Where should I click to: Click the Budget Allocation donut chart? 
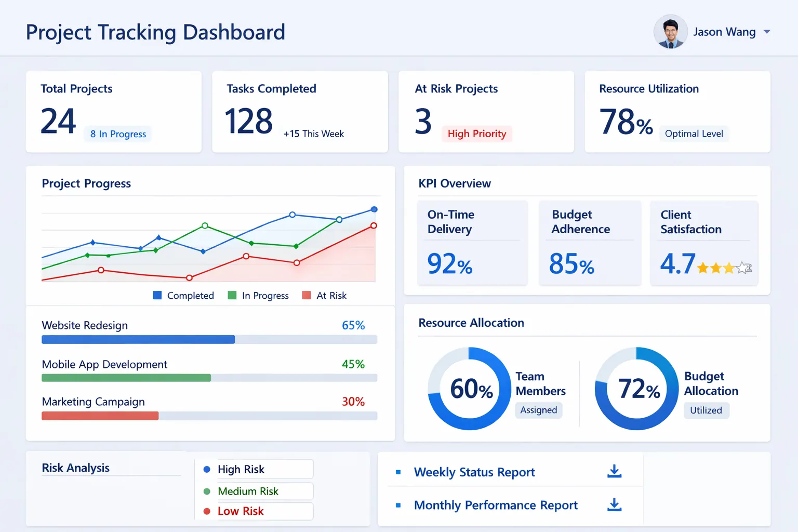click(636, 389)
